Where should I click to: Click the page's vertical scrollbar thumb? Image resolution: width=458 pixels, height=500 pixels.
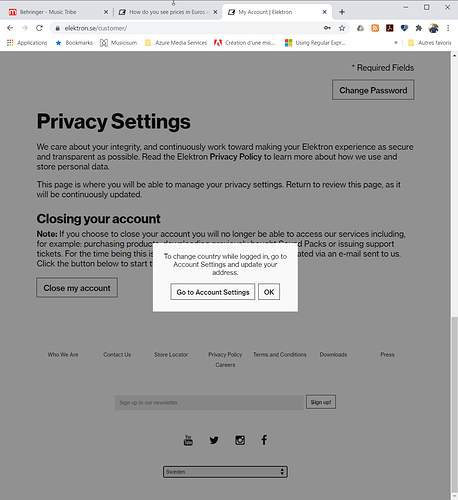(x=454, y=403)
